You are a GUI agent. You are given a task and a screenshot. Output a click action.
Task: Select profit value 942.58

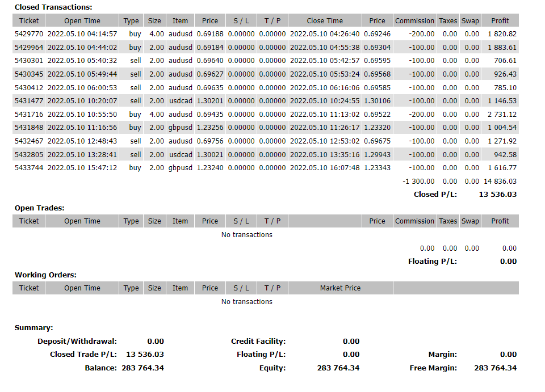[x=505, y=154]
